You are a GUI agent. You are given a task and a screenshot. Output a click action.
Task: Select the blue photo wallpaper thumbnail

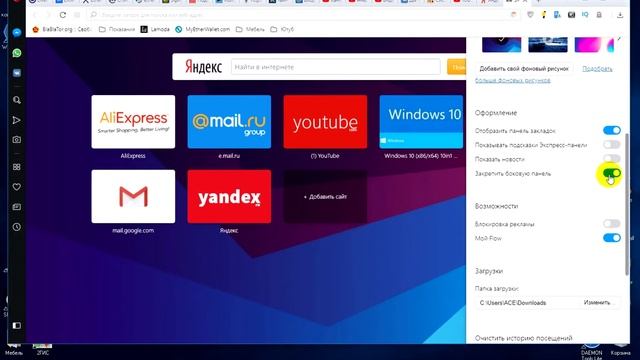coord(548,44)
